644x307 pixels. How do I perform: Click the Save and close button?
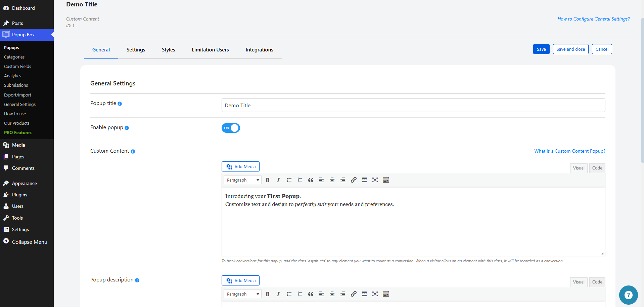[x=570, y=49]
